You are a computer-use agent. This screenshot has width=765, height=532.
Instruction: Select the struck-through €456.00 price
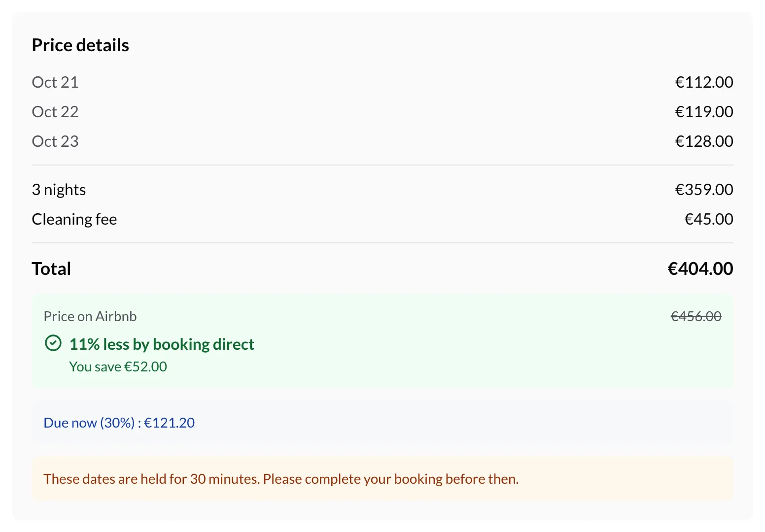pyautogui.click(x=696, y=316)
